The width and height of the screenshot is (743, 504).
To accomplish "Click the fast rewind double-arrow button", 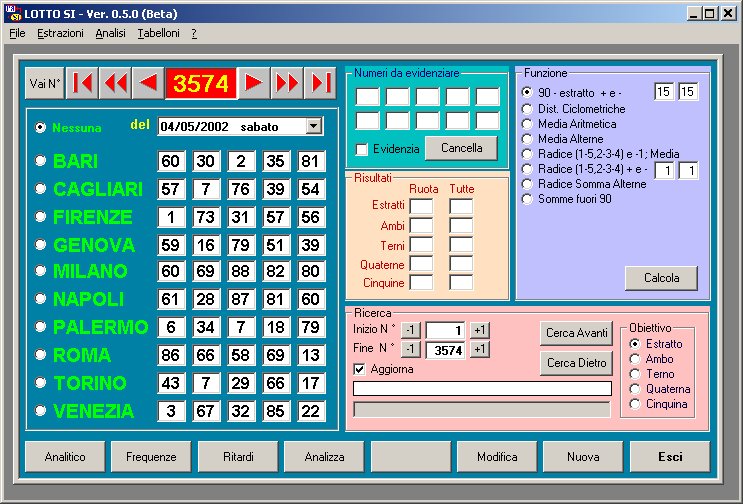I will [x=115, y=84].
